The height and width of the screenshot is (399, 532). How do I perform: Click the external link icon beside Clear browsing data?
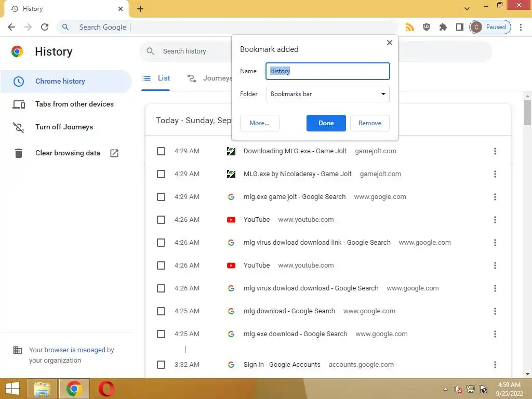(x=114, y=153)
